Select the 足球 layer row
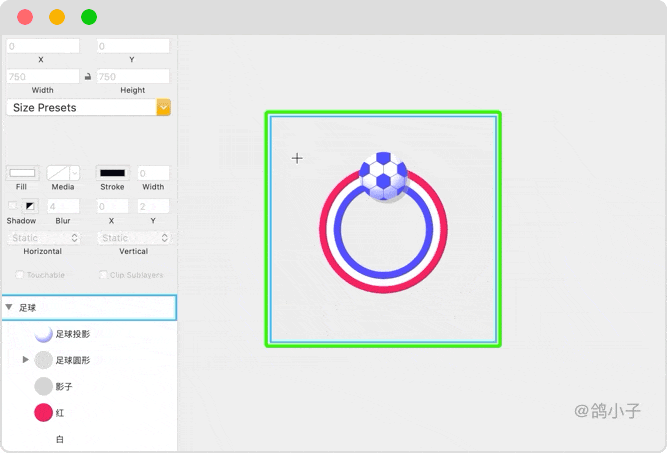This screenshot has height=453, width=667. (89, 308)
